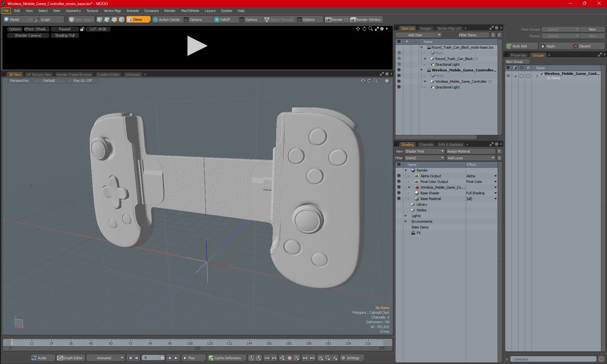
Task: Click the Add Layer button in Shader Tree
Action: click(470, 158)
